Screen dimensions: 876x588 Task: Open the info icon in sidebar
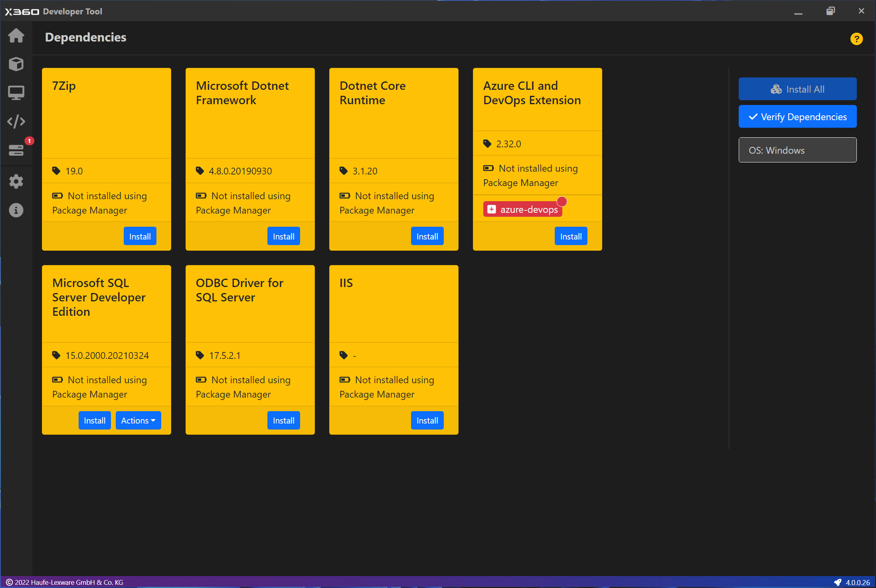(x=16, y=210)
